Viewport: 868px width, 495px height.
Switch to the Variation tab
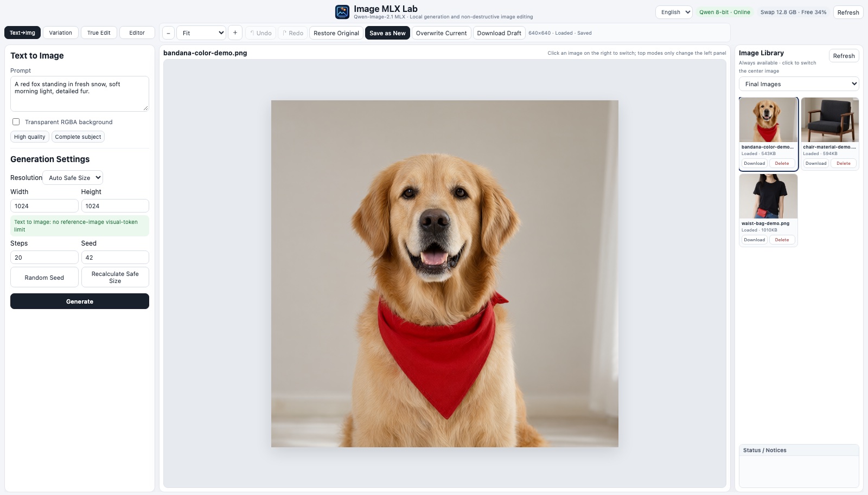[x=61, y=33]
